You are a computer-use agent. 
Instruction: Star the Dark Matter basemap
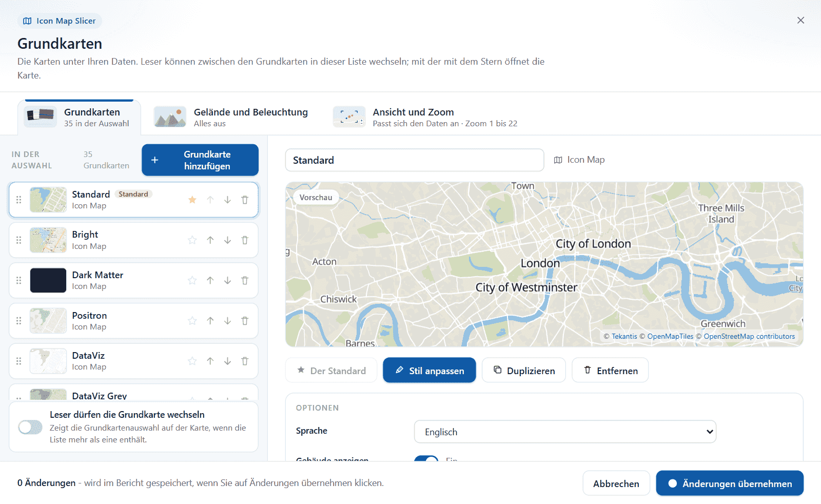192,280
